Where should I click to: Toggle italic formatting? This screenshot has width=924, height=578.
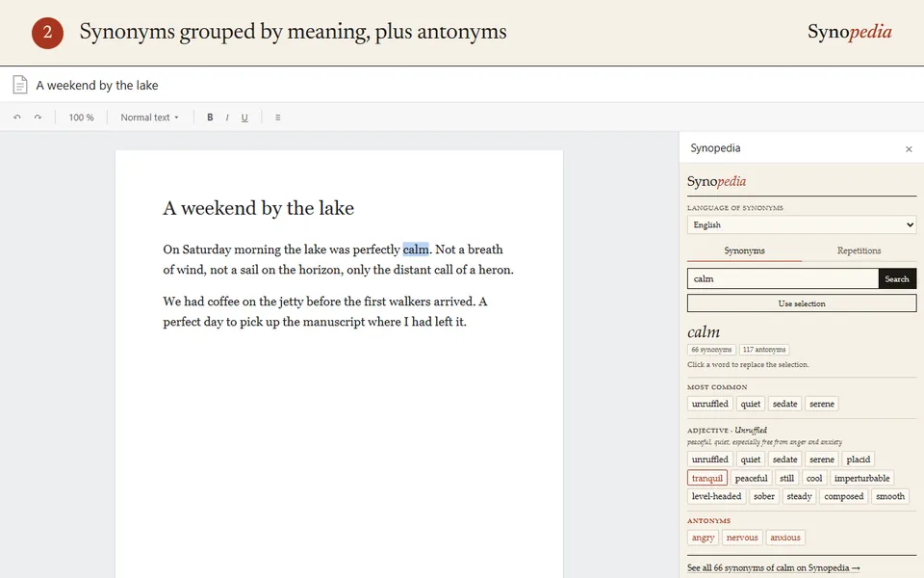click(227, 118)
